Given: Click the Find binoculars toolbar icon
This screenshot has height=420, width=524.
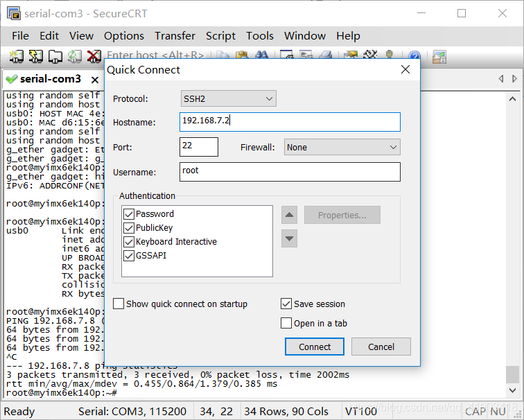Looking at the screenshot, I should click(262, 55).
